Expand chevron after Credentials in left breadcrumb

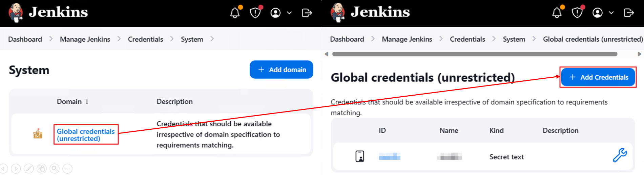click(172, 39)
